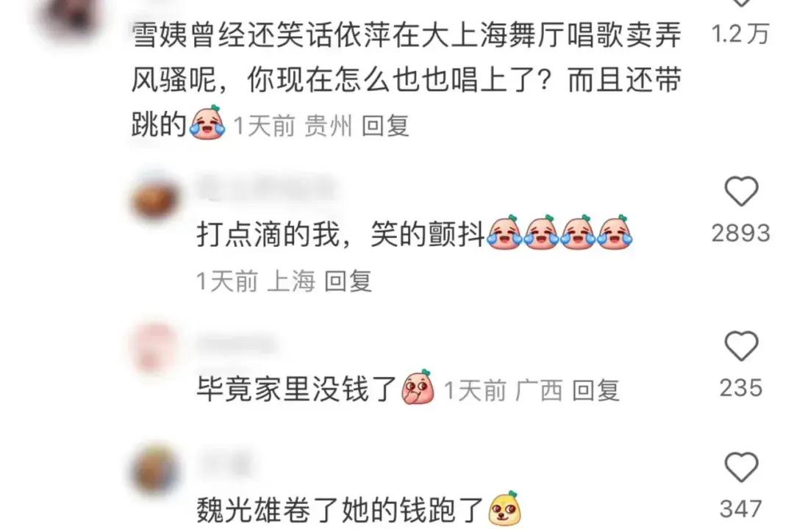Tap blurred username above 毕竟家里没钱了
Image resolution: width=794 pixels, height=532 pixels.
(235, 345)
